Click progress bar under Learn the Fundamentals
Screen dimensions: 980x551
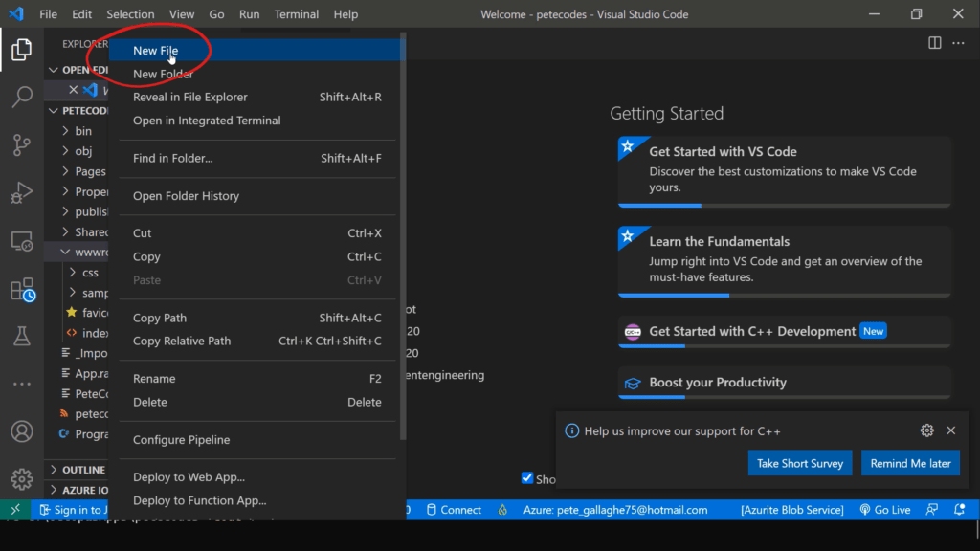coord(785,295)
